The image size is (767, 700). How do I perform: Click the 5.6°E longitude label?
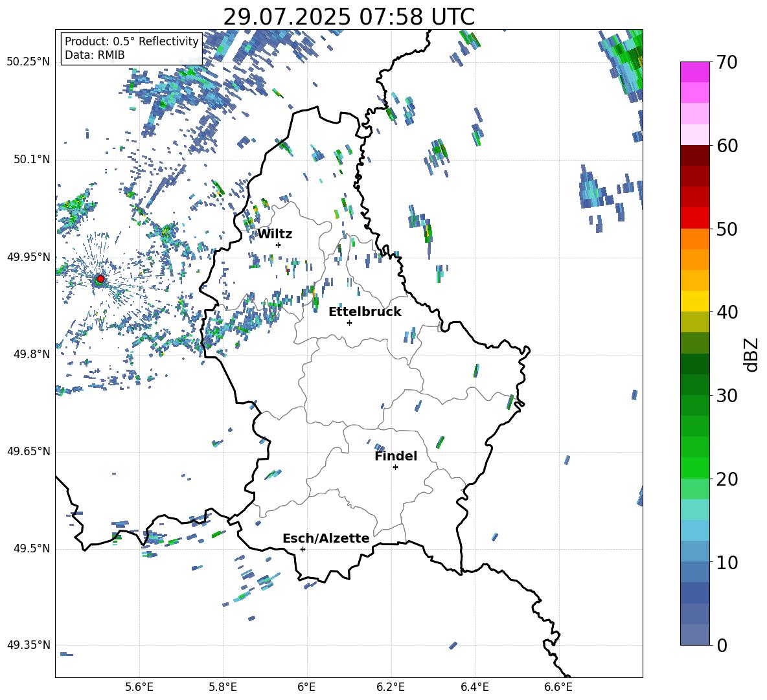click(x=139, y=687)
